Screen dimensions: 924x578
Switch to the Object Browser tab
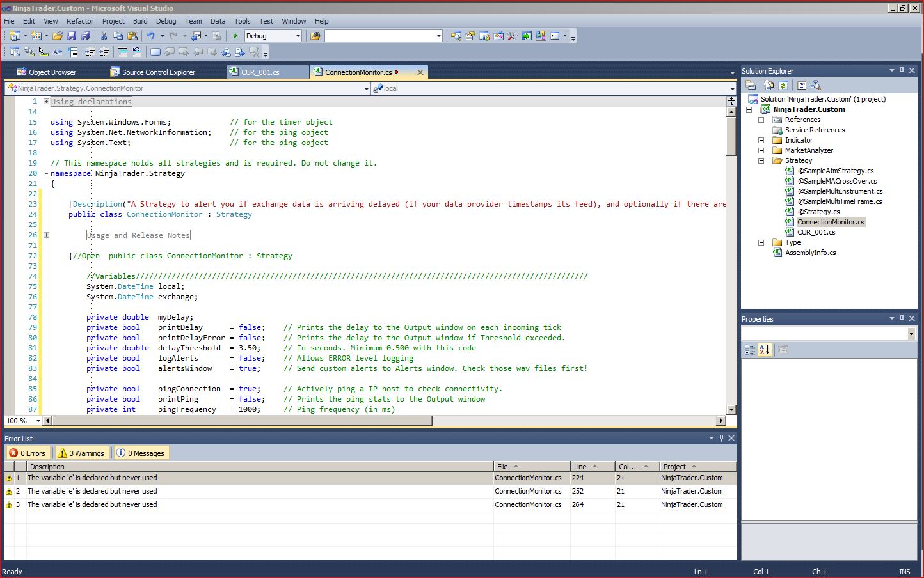coord(46,72)
